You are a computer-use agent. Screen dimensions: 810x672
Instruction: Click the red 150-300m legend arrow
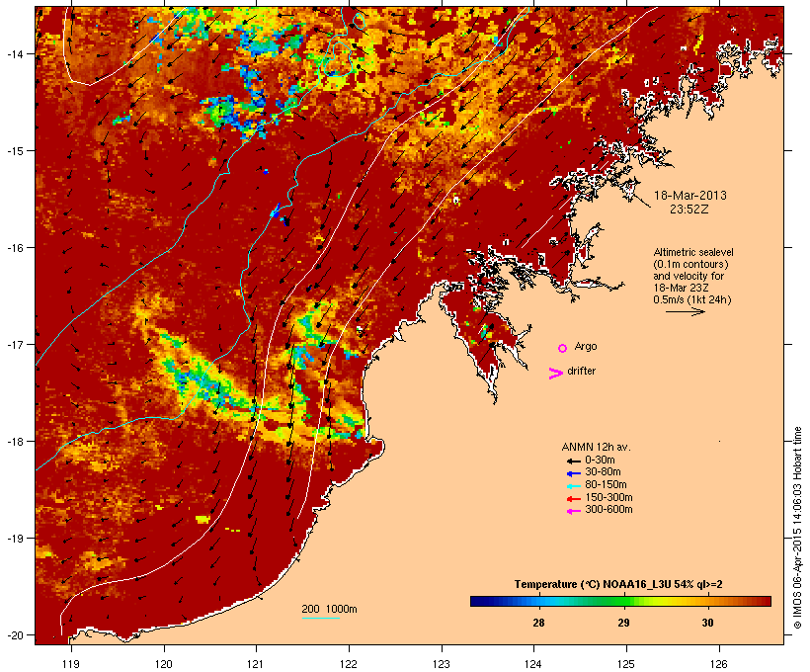pyautogui.click(x=573, y=499)
